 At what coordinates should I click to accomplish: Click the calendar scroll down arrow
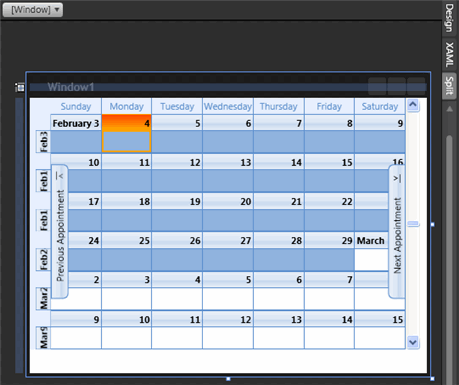(413, 342)
